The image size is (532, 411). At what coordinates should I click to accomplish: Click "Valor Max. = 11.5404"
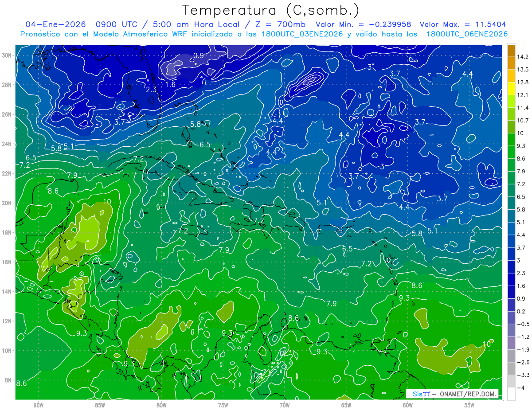463,24
